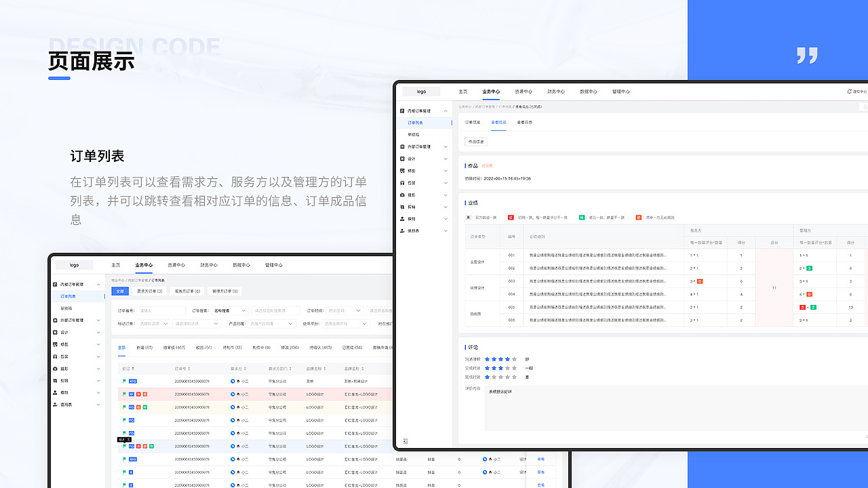Click the 摄影 camera icon in order detail window

pyautogui.click(x=402, y=195)
